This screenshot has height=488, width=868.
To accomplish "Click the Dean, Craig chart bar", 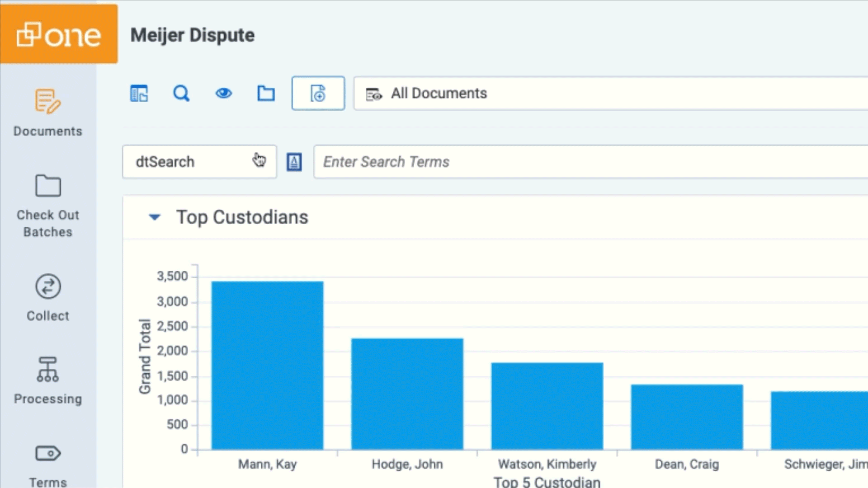I will pyautogui.click(x=687, y=417).
